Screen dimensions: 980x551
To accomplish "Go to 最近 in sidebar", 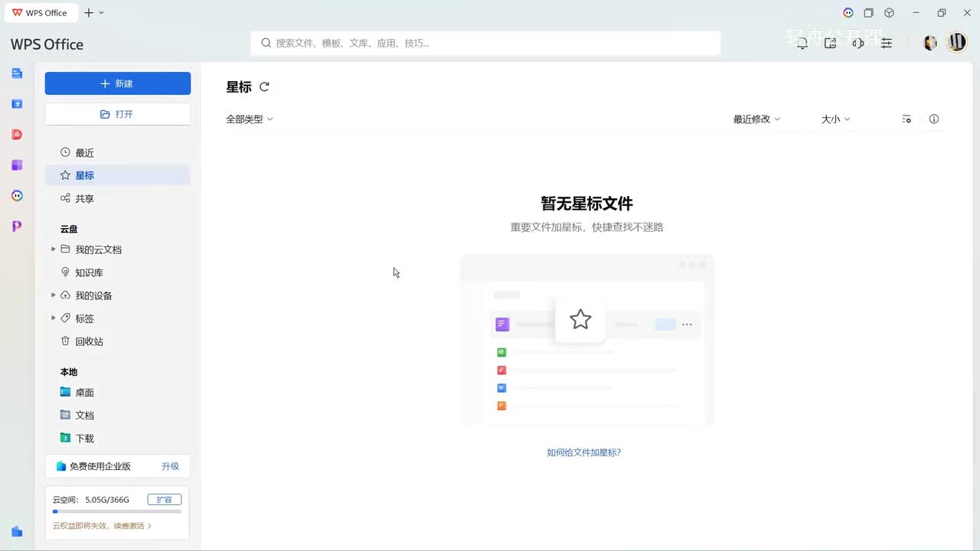I will click(118, 153).
